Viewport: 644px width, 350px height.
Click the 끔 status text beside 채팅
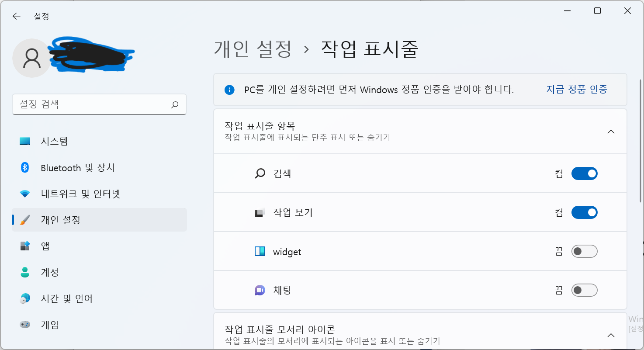click(559, 291)
